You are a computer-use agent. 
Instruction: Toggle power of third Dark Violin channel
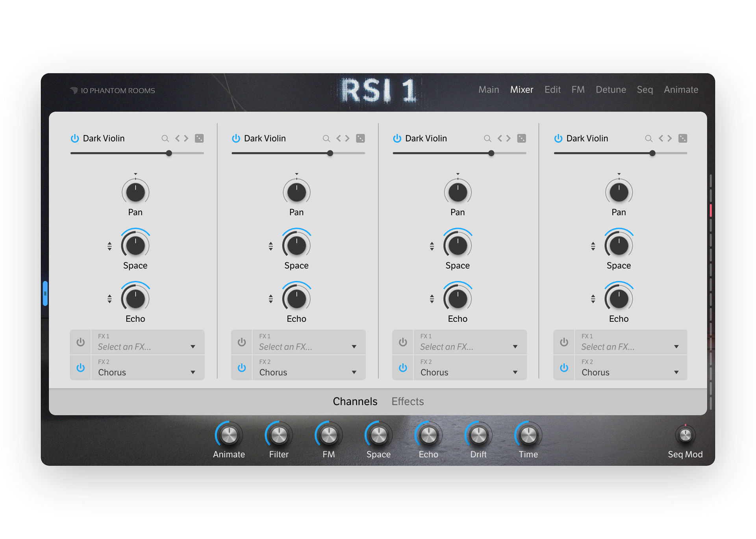397,138
